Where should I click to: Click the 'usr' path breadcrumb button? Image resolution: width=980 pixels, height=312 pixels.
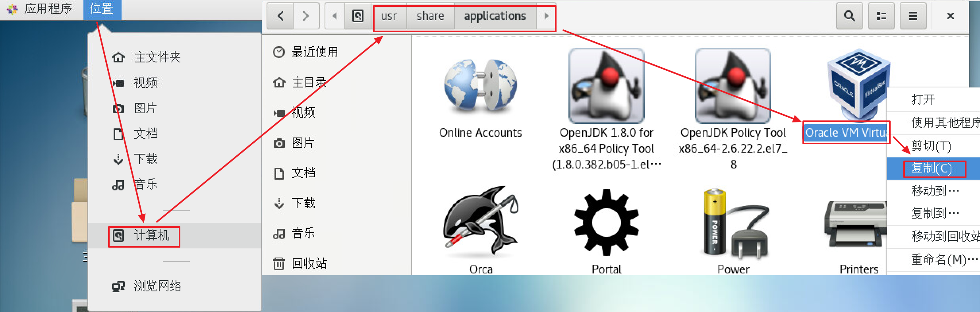coord(389,16)
